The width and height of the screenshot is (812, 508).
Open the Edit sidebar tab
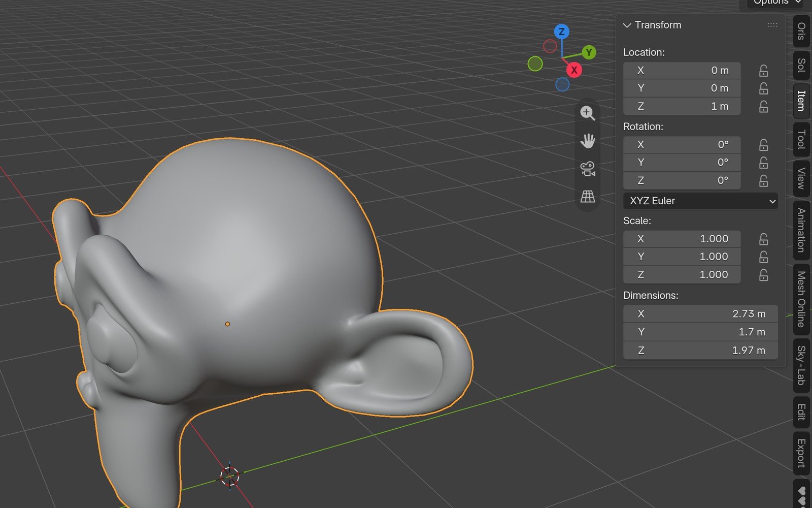pyautogui.click(x=801, y=411)
